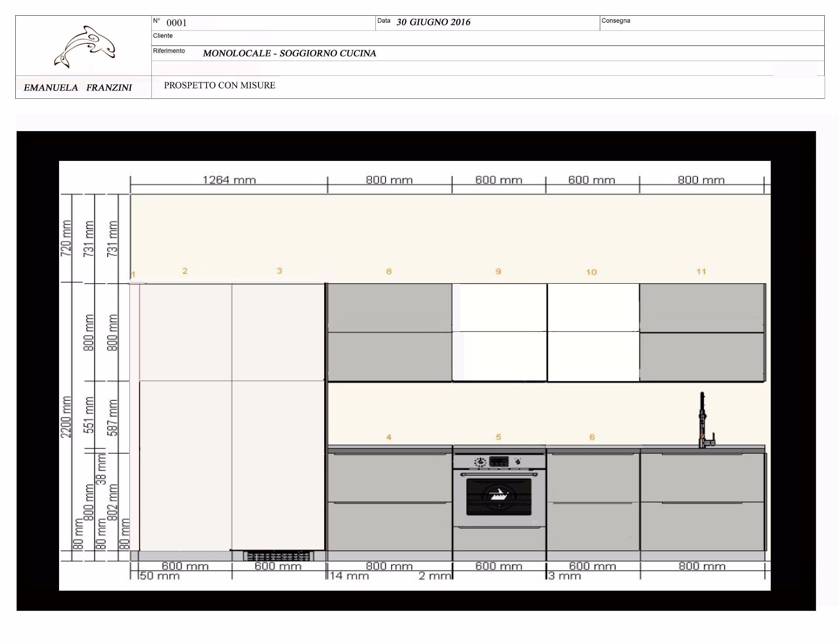Click the oven in base unit 5

pos(499,491)
